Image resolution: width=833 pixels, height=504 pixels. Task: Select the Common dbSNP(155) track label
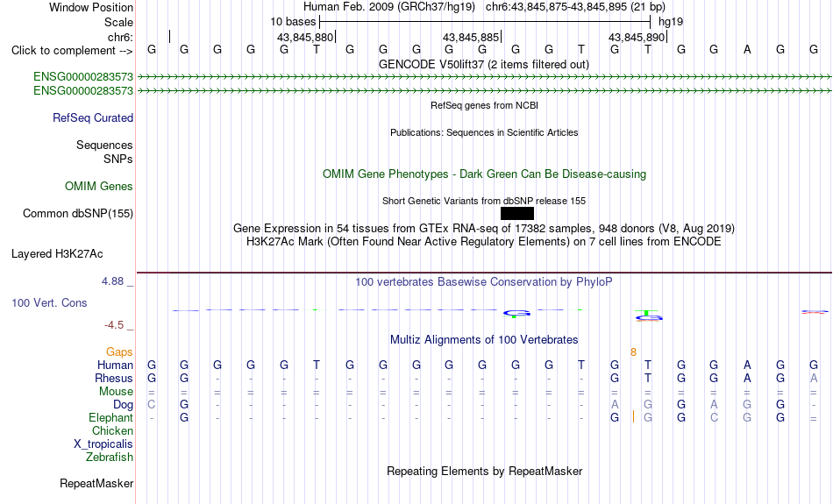78,214
